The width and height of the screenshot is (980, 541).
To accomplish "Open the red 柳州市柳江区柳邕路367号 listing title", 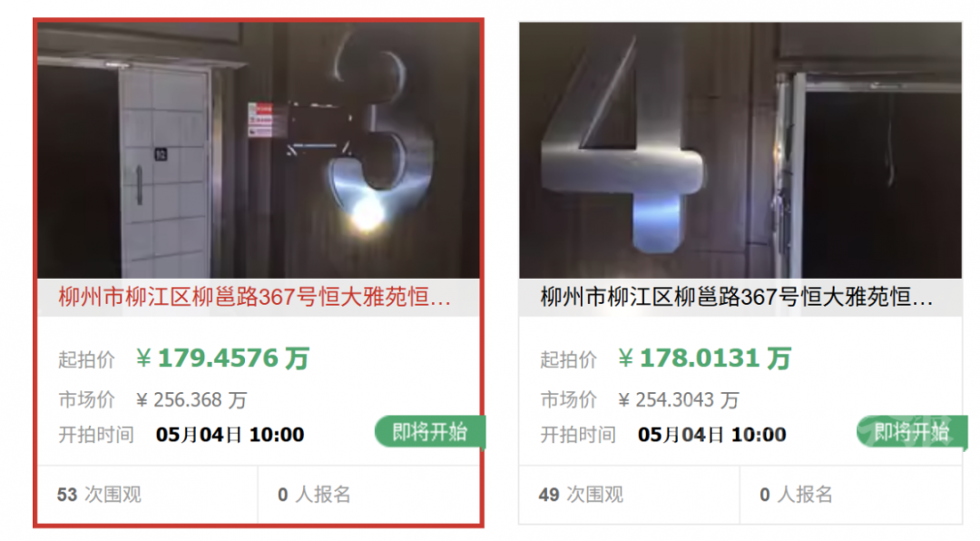I will 254,297.
